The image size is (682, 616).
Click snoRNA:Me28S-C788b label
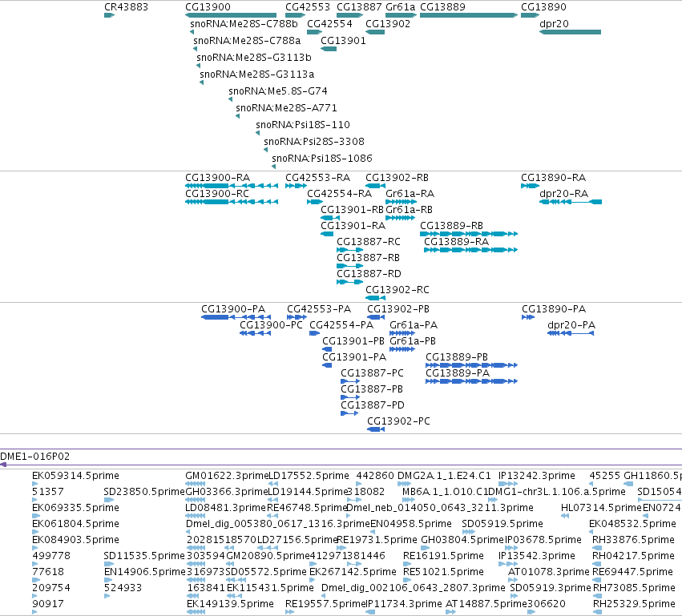[x=244, y=24]
